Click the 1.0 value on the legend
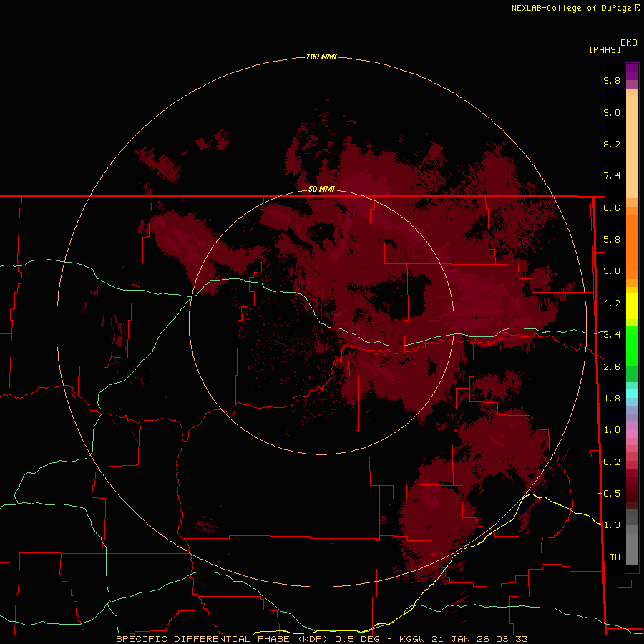The image size is (644, 644). [x=612, y=430]
